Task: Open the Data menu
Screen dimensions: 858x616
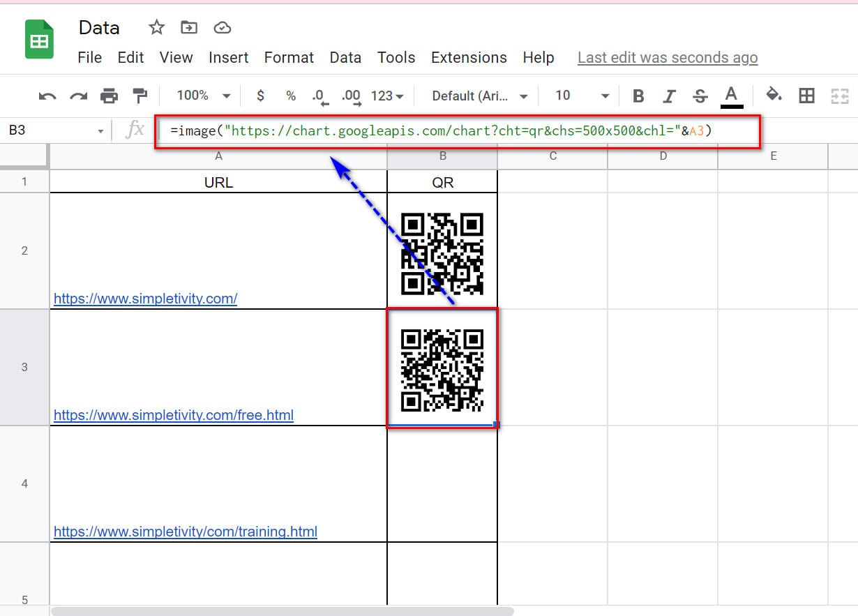Action: (345, 58)
